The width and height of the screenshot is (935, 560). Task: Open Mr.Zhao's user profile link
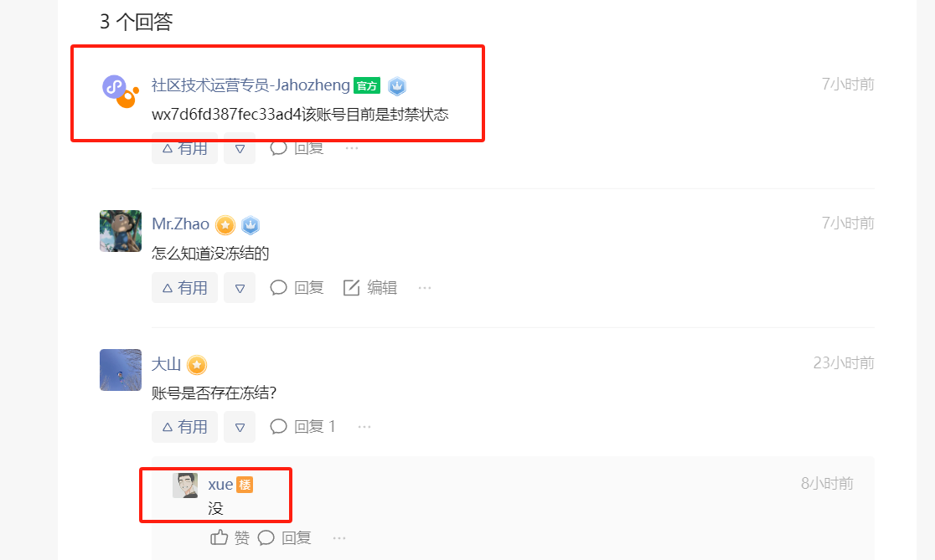point(180,224)
